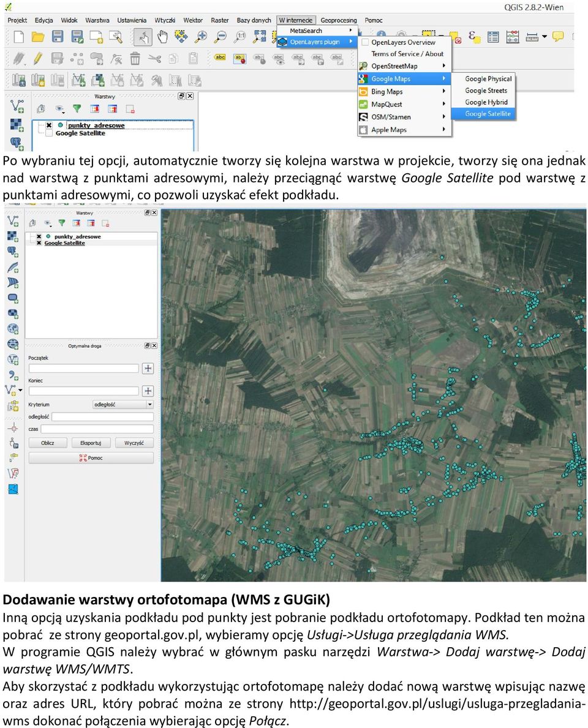Focus the czas input field
This screenshot has height=728, width=588.
97,429
